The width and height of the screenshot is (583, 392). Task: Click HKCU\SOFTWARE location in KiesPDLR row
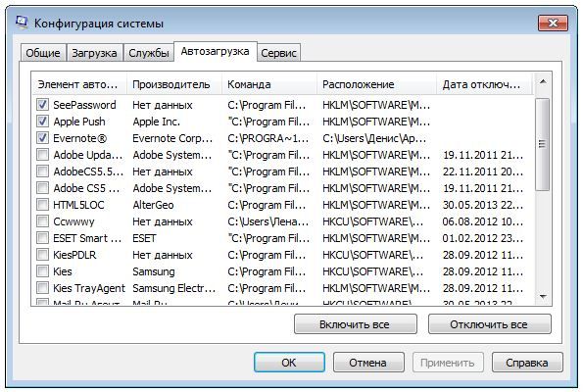tap(373, 255)
